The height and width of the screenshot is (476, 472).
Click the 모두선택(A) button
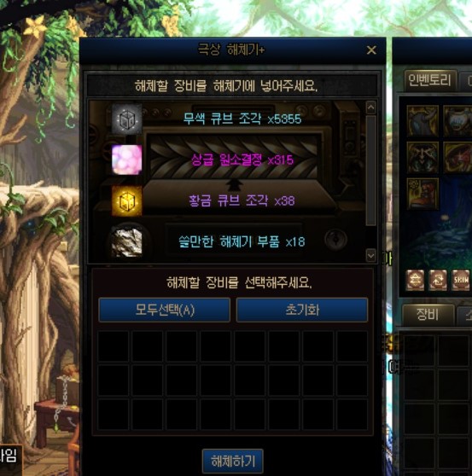[x=165, y=310]
